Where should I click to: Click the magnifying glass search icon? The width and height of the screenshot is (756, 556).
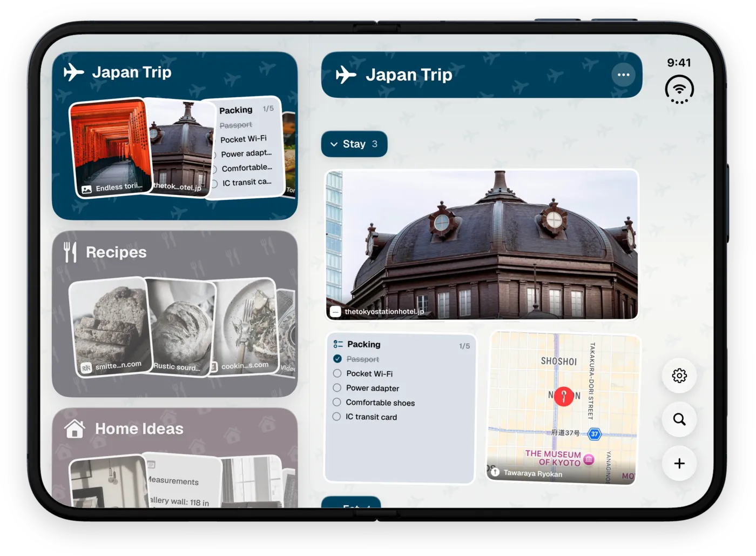coord(679,419)
